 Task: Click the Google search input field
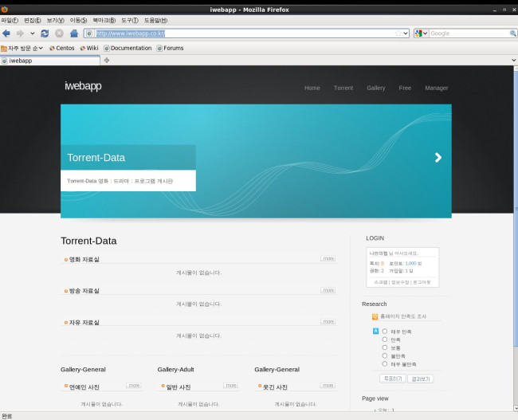pos(469,33)
